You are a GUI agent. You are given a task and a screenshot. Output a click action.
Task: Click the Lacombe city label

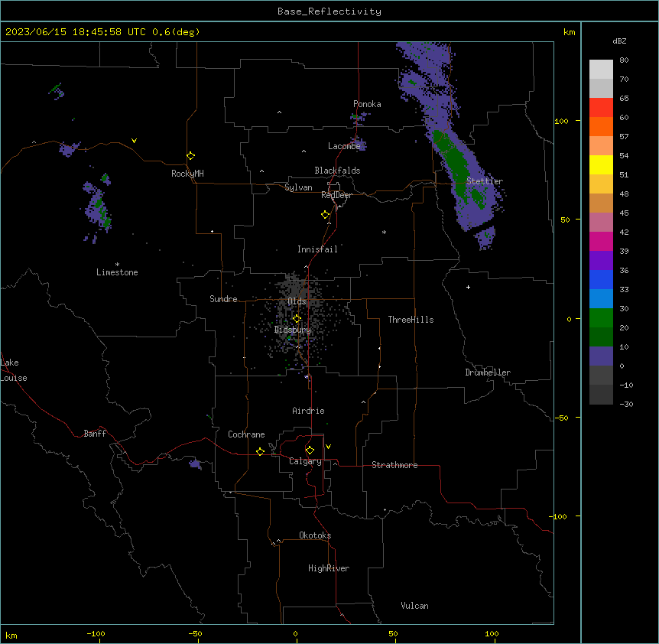tap(344, 146)
